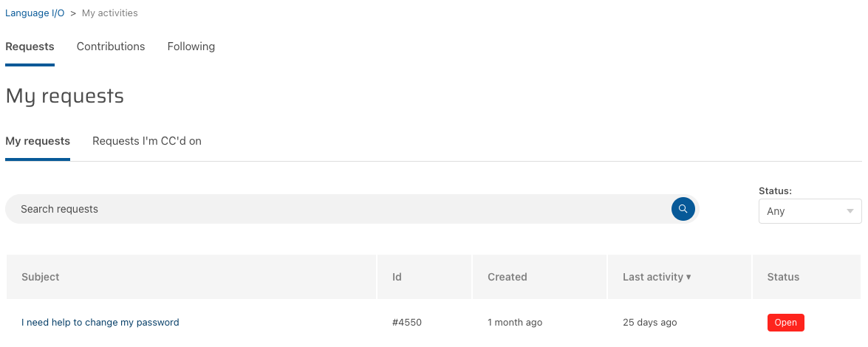The height and width of the screenshot is (347, 868).
Task: Click the My activities breadcrumb
Action: click(x=110, y=13)
